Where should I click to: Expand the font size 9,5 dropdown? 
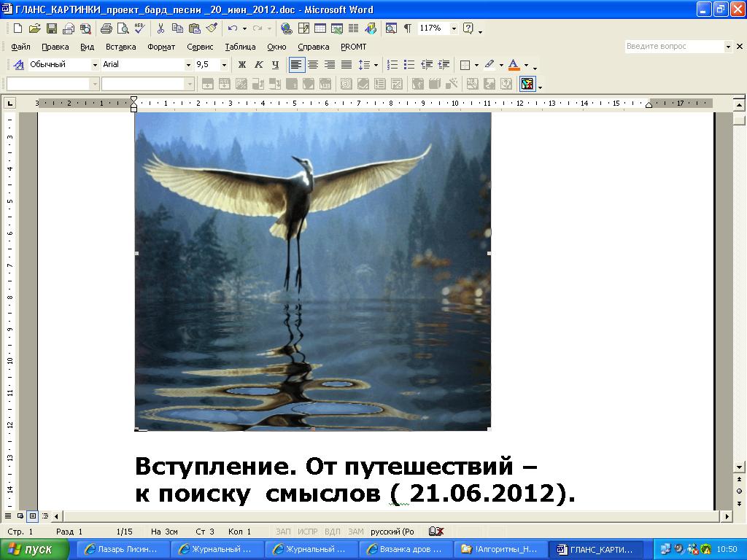point(224,65)
